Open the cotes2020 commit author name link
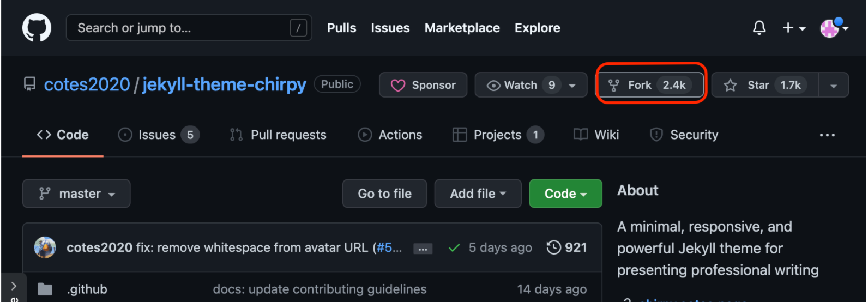Image resolution: width=868 pixels, height=302 pixels. click(x=100, y=247)
